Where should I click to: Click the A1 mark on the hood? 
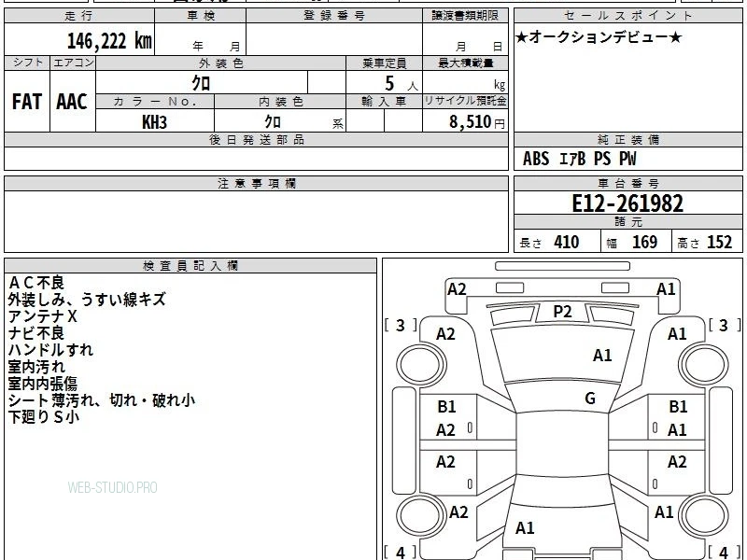click(602, 356)
